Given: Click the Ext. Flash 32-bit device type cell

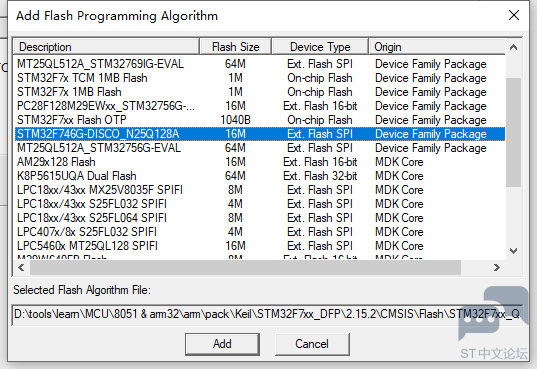Looking at the screenshot, I should (x=320, y=176).
